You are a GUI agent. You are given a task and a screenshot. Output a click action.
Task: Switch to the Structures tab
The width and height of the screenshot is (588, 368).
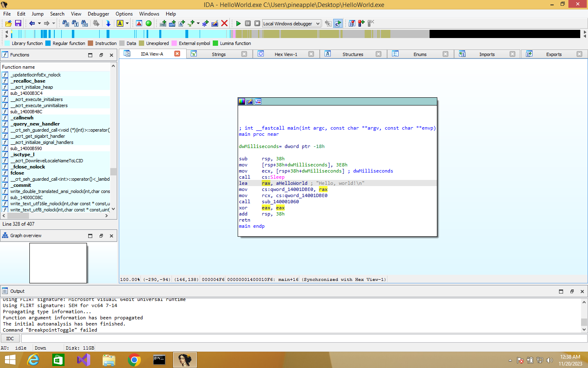[353, 54]
